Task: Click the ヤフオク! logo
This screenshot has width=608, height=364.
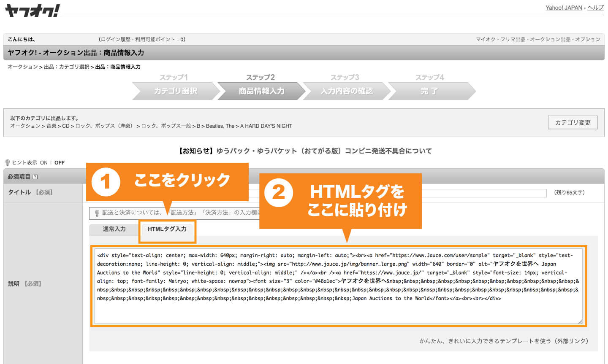Action: [x=33, y=11]
